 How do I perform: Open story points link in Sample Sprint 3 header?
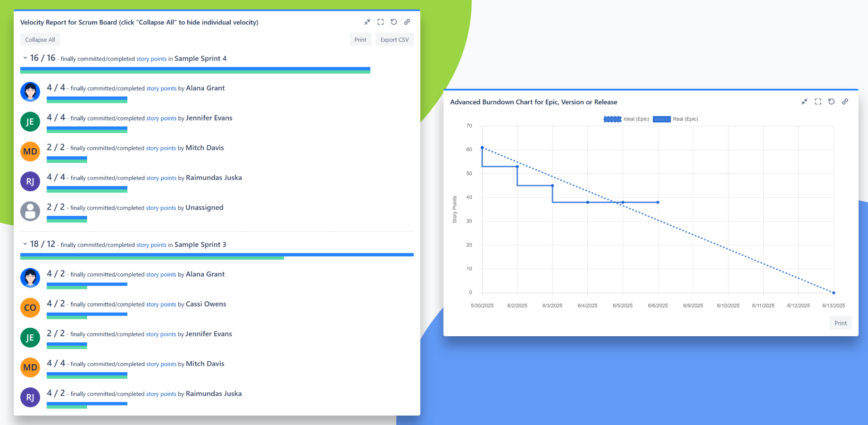click(x=151, y=245)
